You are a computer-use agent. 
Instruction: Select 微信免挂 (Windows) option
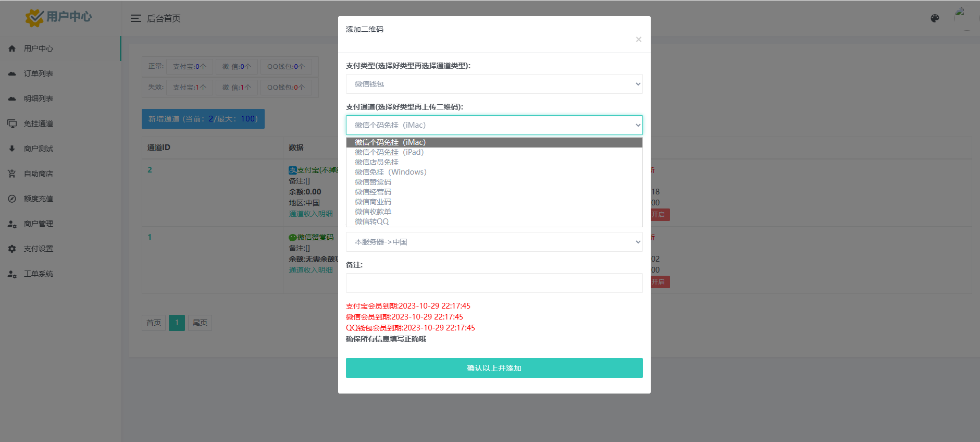click(x=494, y=172)
